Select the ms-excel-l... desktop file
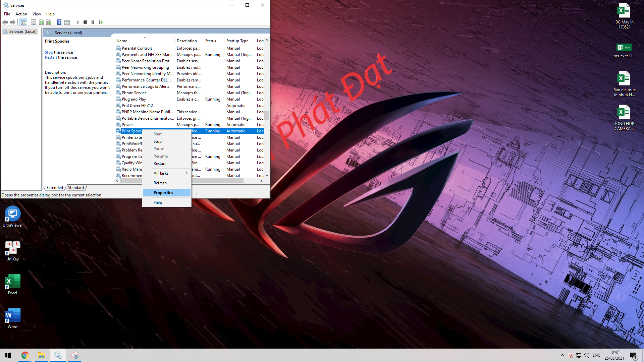Screen dimensions: 644x362 (624, 51)
